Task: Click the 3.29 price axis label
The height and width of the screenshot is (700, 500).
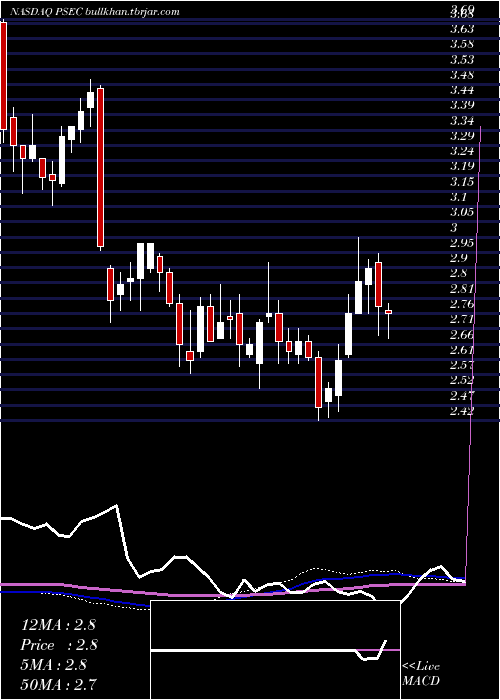Action: [x=462, y=136]
